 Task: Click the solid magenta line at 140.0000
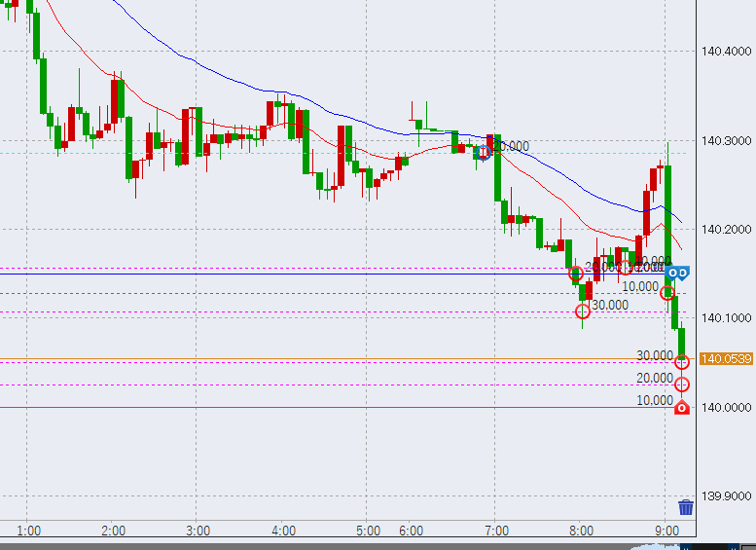(292, 407)
